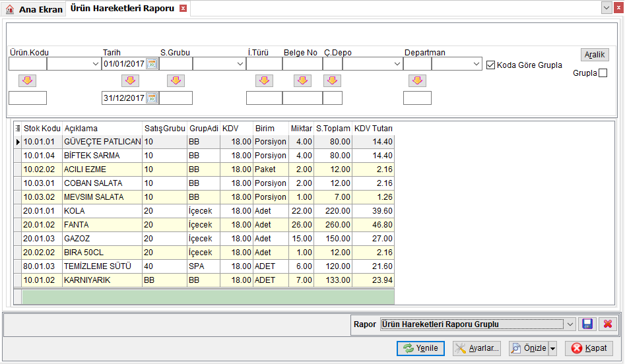Select the KOLA row cell
The image size is (625, 364).
[102, 211]
